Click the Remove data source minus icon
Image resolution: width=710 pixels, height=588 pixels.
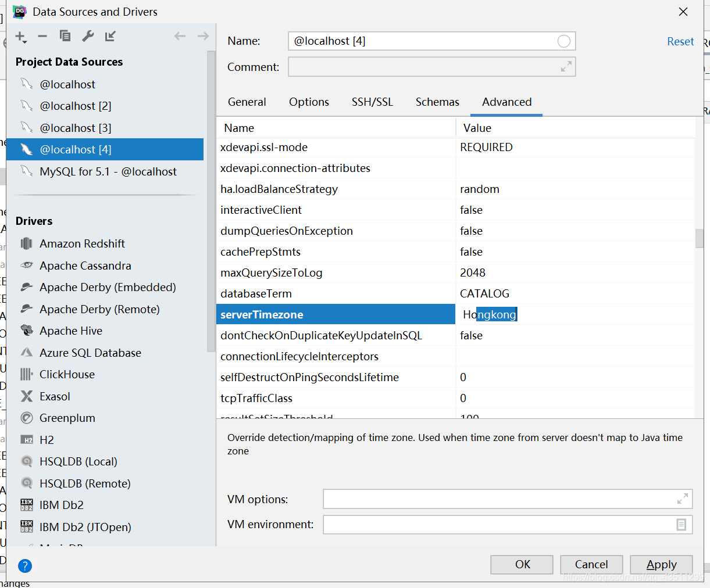click(x=42, y=36)
